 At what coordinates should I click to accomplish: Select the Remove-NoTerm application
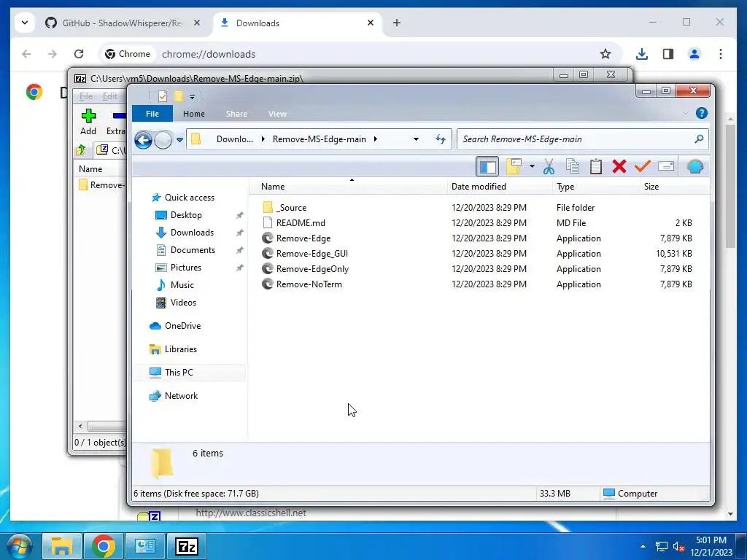(x=309, y=284)
